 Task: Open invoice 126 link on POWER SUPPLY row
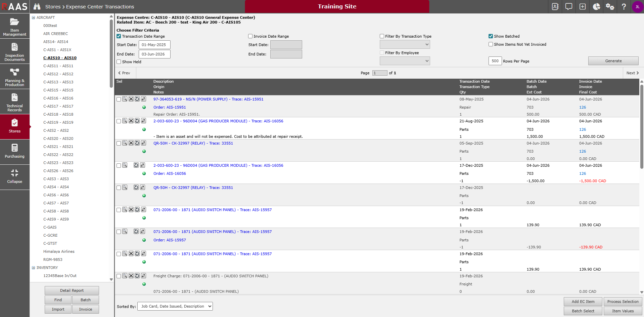[x=583, y=107]
